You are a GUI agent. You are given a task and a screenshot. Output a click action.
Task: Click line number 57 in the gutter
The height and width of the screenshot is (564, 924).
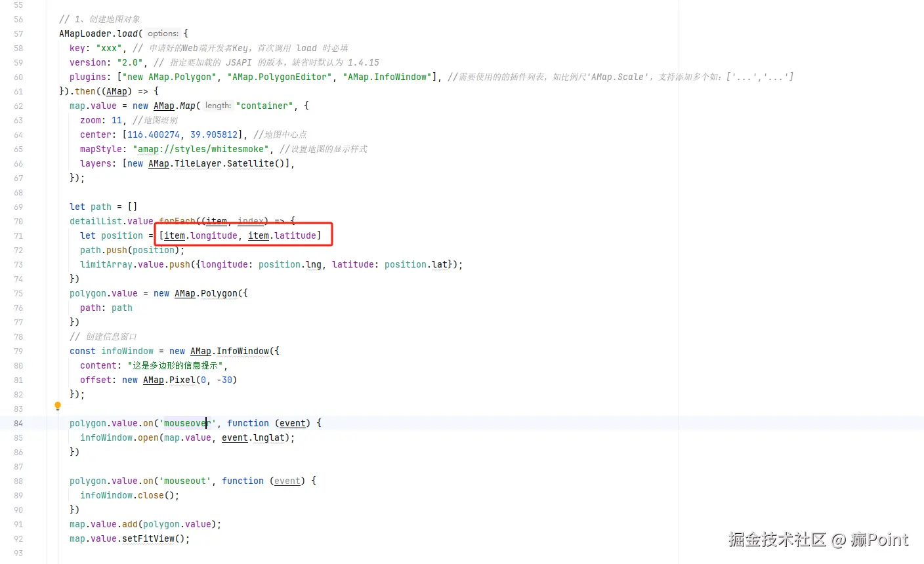click(18, 33)
